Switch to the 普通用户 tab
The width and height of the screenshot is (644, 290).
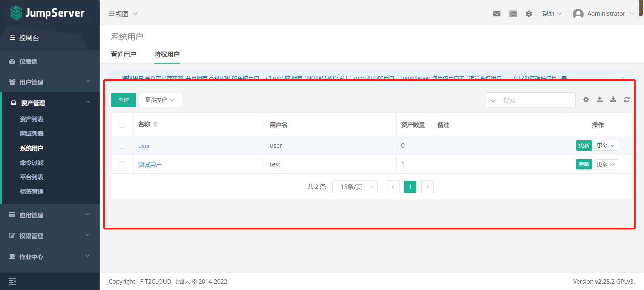123,54
